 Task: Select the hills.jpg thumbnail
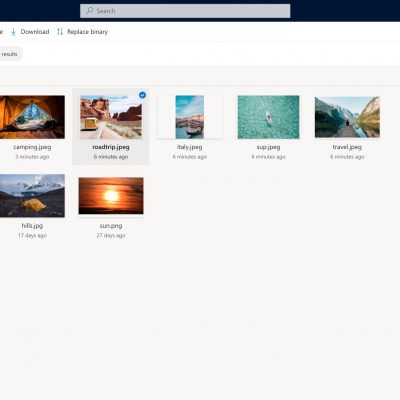[32, 196]
